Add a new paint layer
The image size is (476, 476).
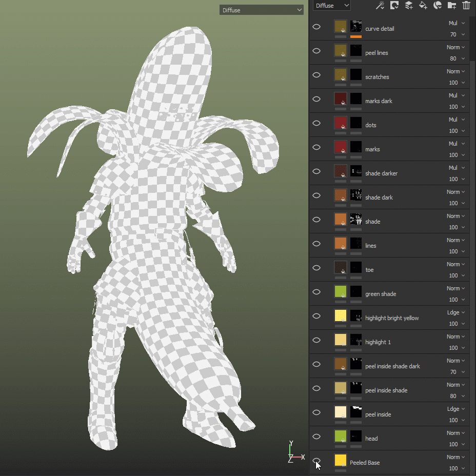(x=409, y=6)
